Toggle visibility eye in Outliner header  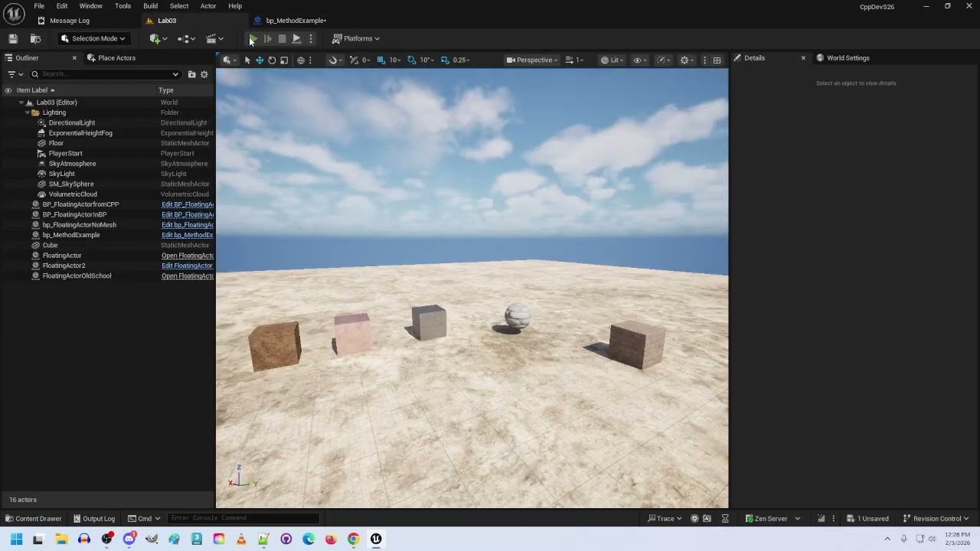[8, 90]
